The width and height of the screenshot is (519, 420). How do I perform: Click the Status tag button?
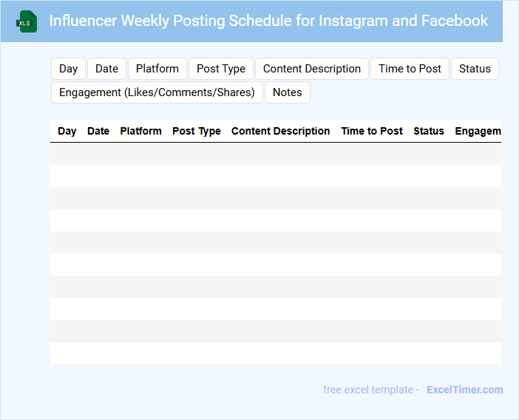(x=475, y=69)
